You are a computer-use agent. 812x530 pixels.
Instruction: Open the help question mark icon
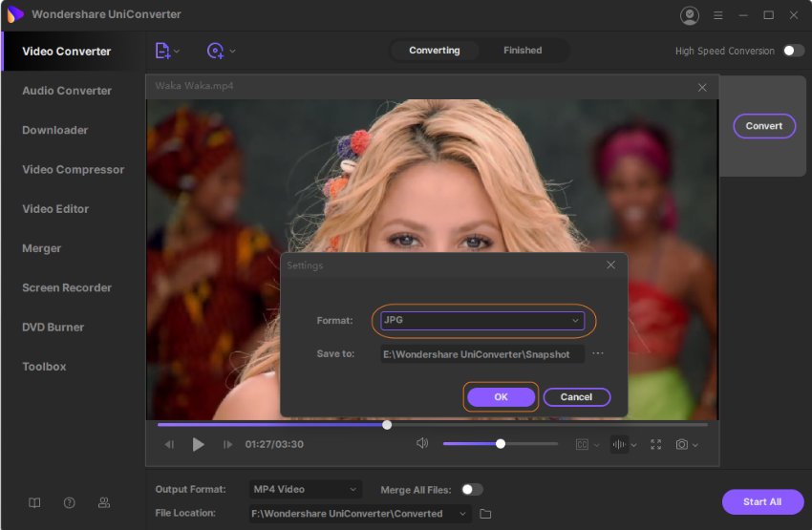(70, 503)
